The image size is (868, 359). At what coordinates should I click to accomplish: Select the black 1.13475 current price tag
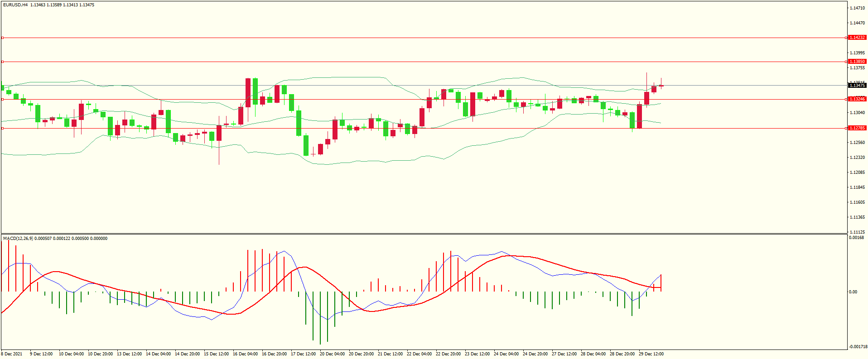[x=857, y=86]
